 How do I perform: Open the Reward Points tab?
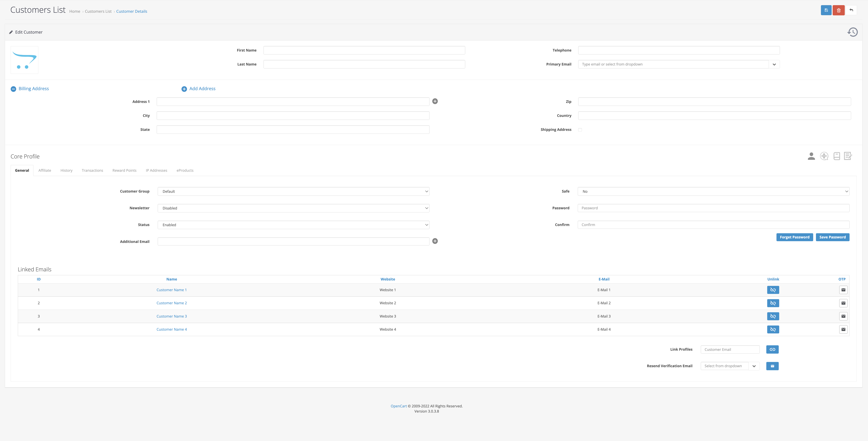(124, 170)
